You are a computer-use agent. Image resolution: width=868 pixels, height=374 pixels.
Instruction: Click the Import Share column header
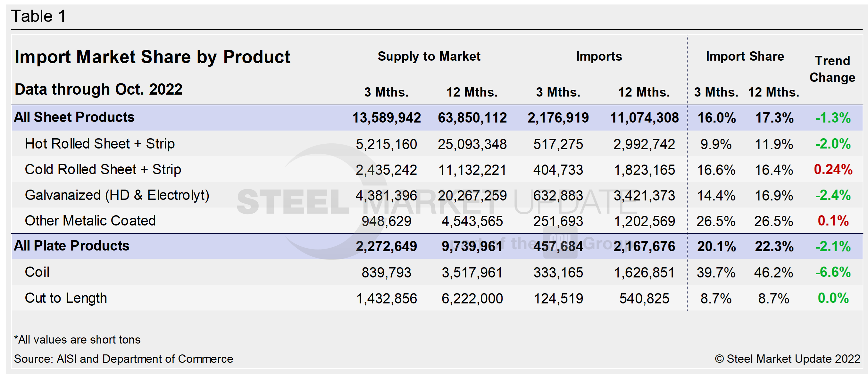745,56
